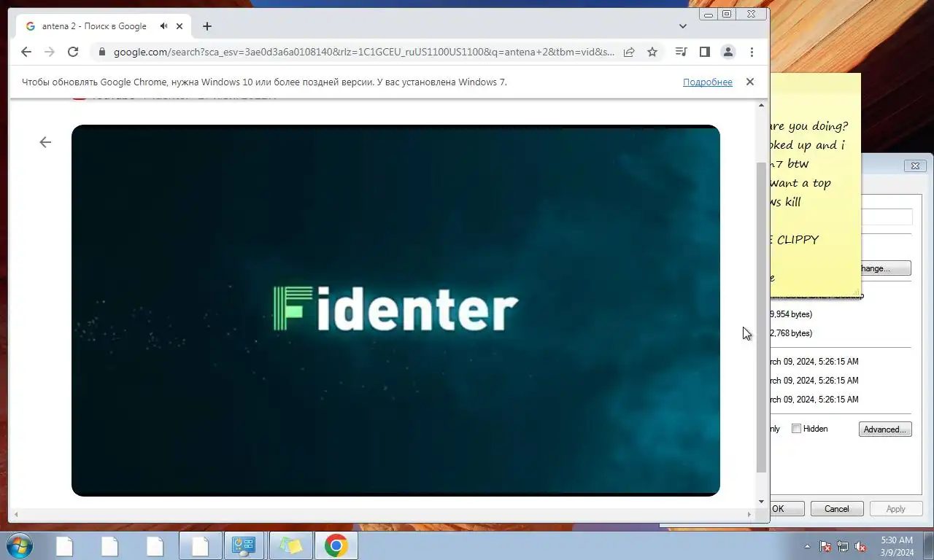This screenshot has height=560, width=934.
Task: Focus the google.com address bar
Action: (363, 52)
